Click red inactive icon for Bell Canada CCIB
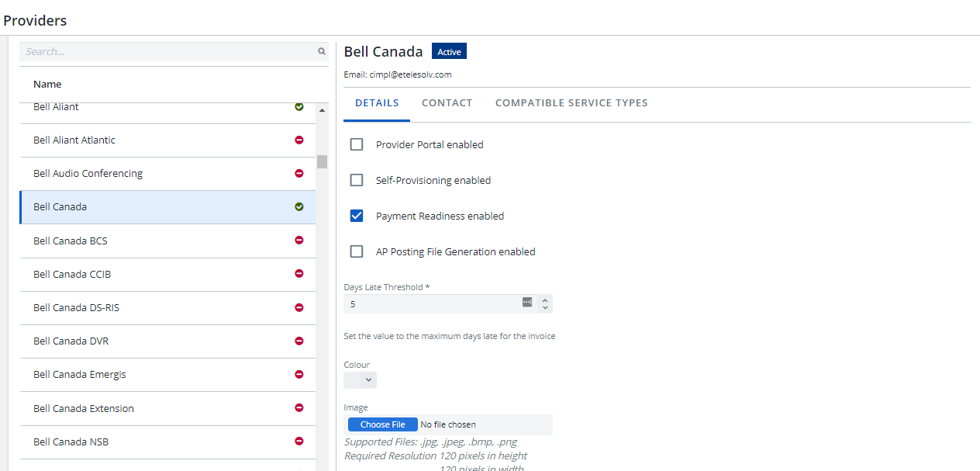The width and height of the screenshot is (980, 471). coord(299,274)
